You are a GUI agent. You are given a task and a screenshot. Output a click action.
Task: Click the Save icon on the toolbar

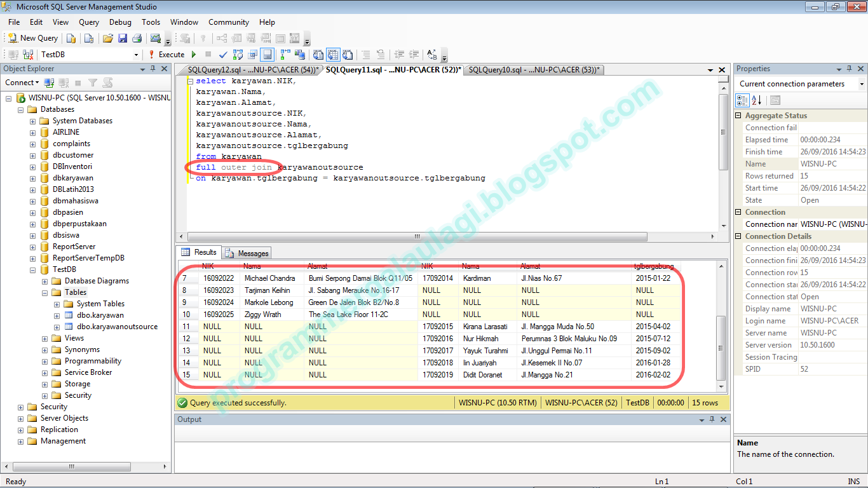tap(123, 37)
